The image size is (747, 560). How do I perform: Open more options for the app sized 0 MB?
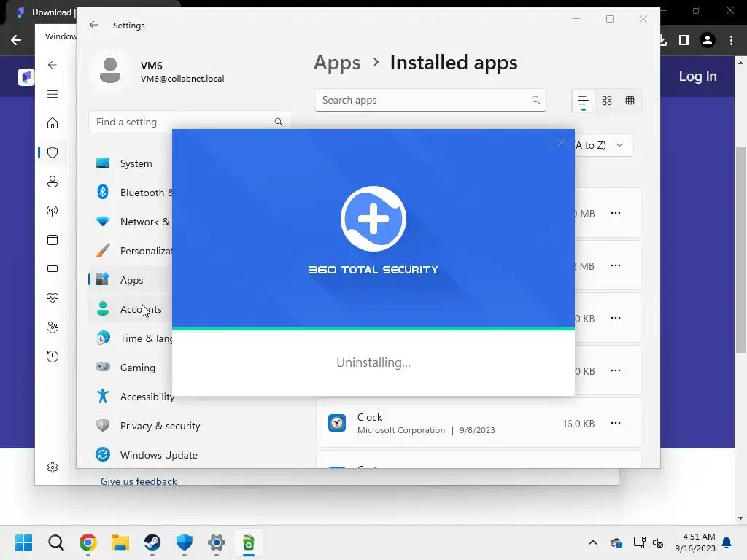pyautogui.click(x=616, y=213)
